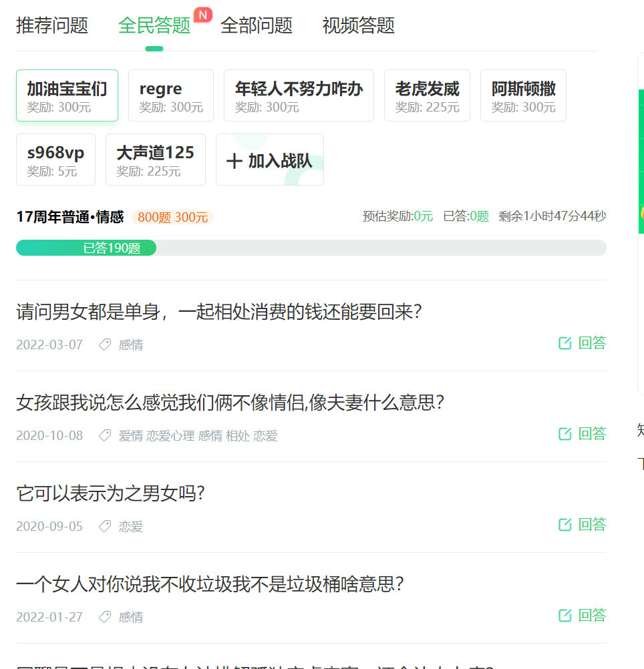Click the N badge beside 全民答题
Image resolution: width=644 pixels, height=669 pixels.
click(202, 13)
